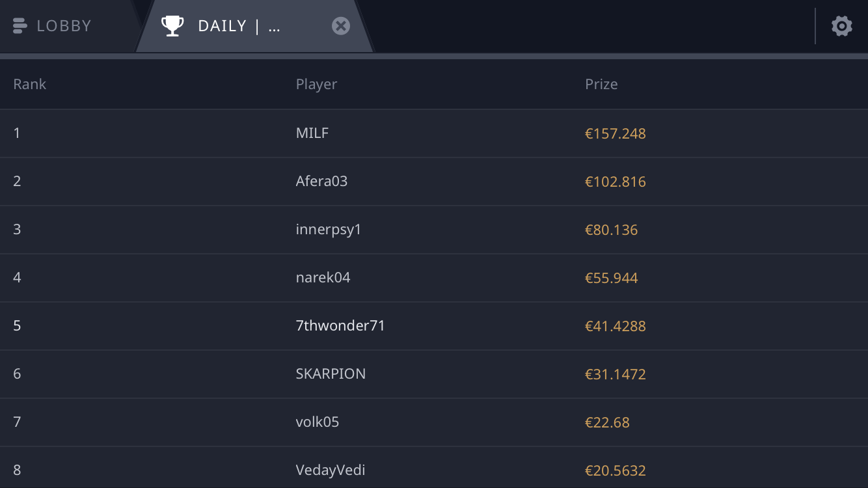Click the highlighted player 7thwonder71
This screenshot has width=868, height=488.
340,325
